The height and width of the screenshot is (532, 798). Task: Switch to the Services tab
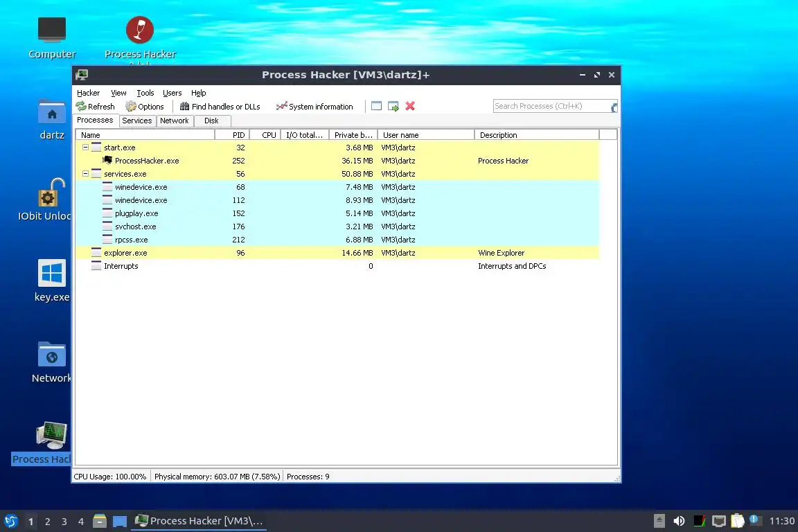pyautogui.click(x=137, y=121)
